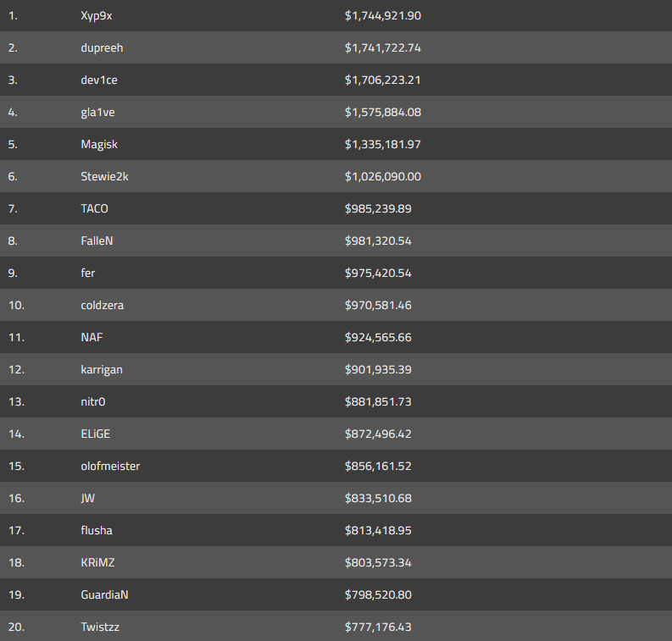Image resolution: width=672 pixels, height=641 pixels.
Task: Click player name fer
Action: (x=88, y=274)
